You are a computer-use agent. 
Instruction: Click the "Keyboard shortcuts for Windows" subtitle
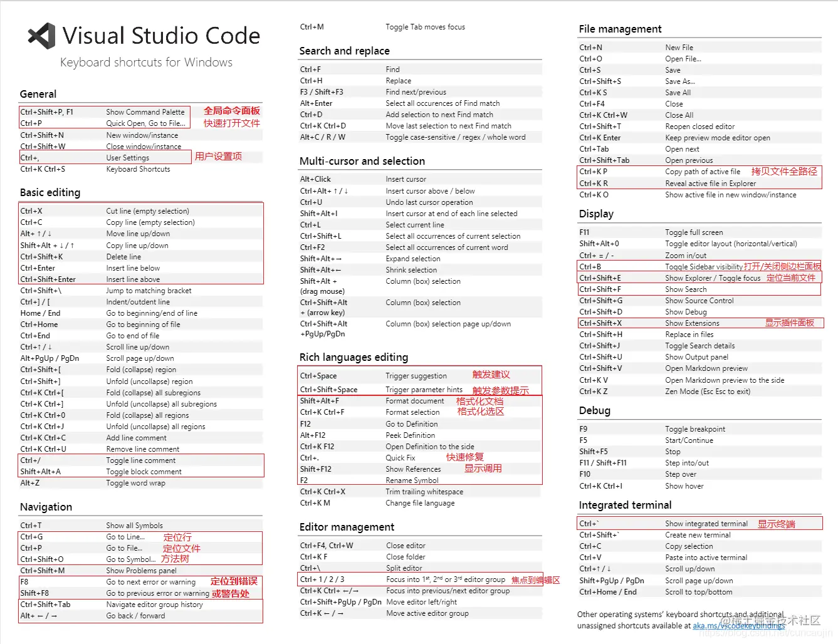(x=146, y=62)
